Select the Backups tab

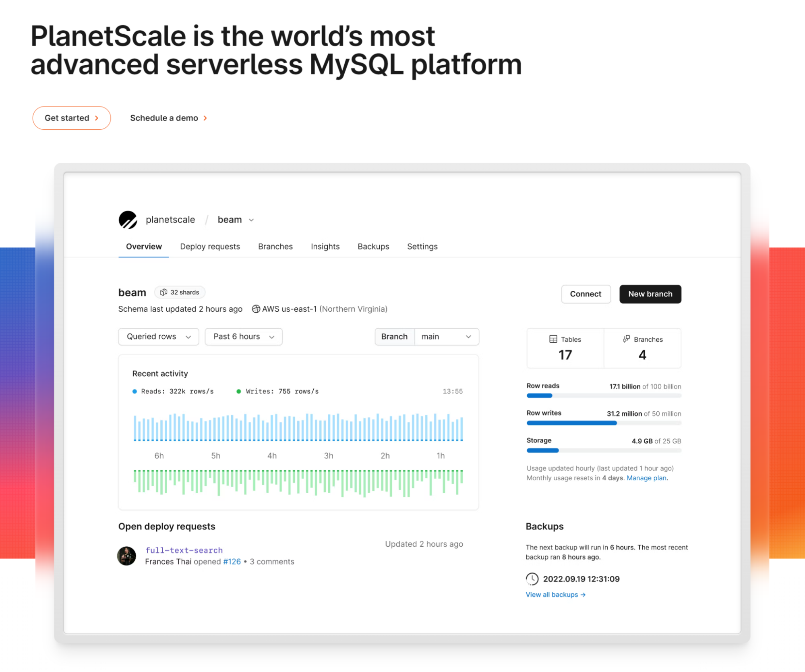click(373, 247)
